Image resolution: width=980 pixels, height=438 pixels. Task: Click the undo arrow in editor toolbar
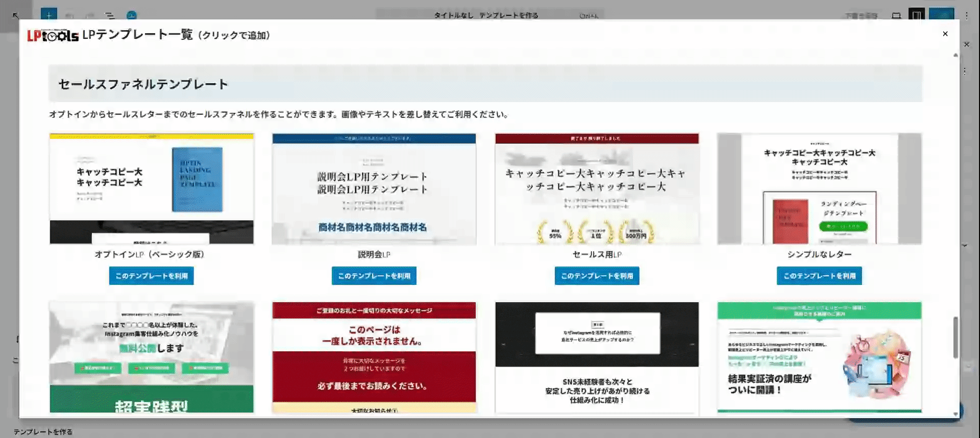click(70, 16)
